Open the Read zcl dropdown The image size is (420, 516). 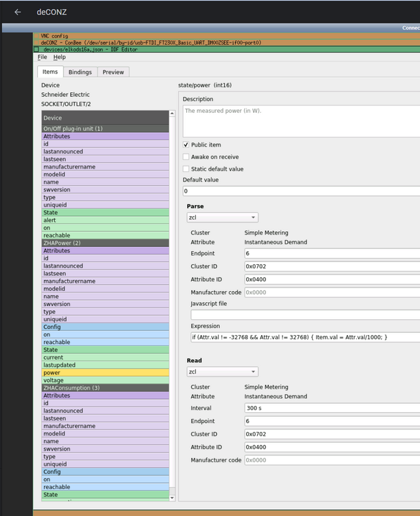[x=222, y=372]
